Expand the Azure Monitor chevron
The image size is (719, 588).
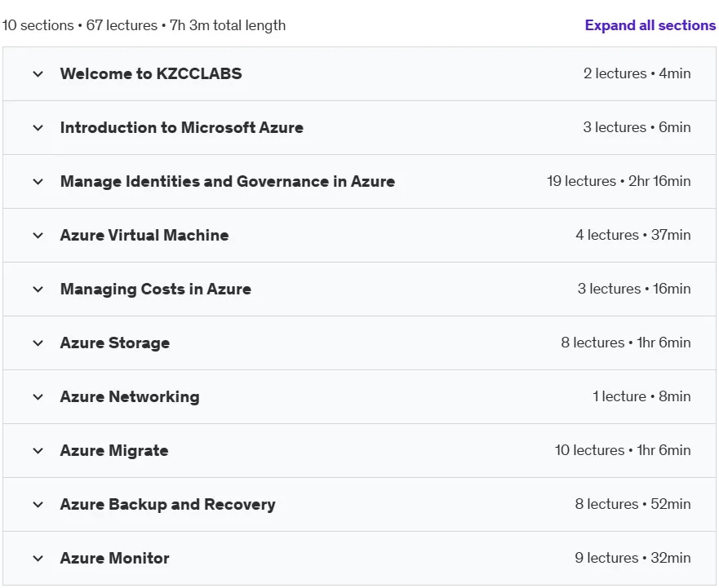click(x=38, y=559)
